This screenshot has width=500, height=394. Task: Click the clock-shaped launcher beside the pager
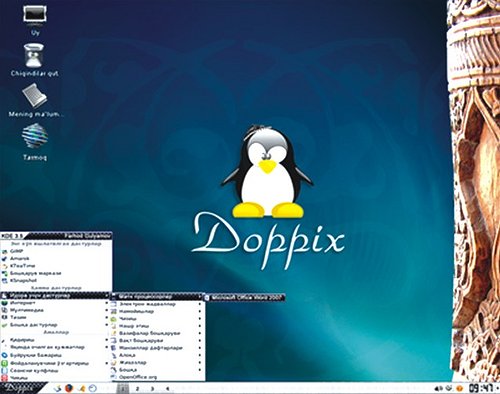93,388
